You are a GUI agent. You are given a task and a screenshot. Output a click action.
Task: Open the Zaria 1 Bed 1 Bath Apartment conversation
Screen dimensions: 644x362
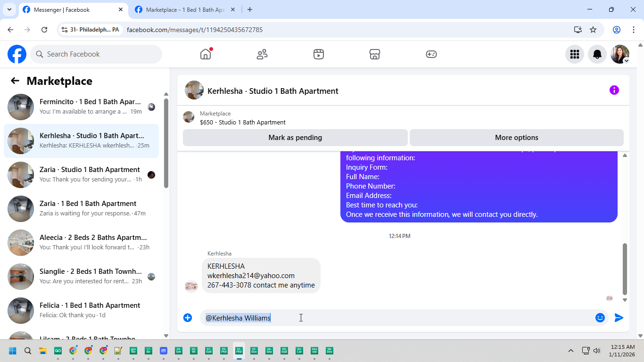click(81, 209)
